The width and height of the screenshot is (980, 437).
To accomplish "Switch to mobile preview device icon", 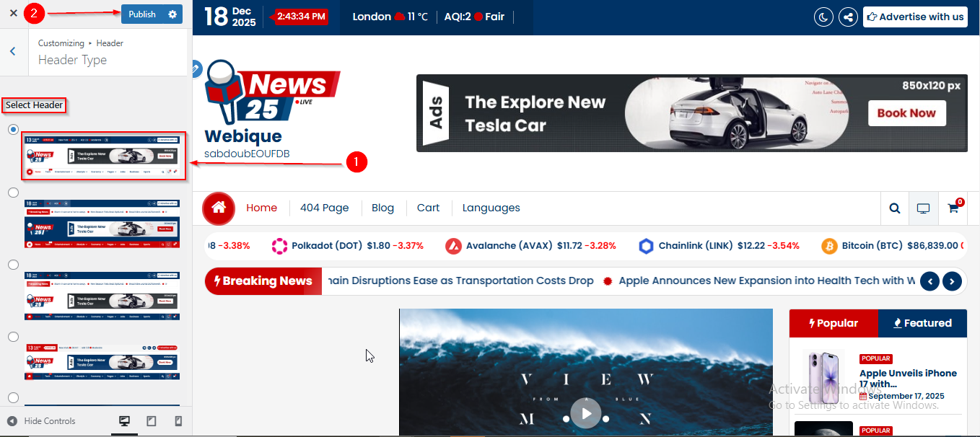I will pos(178,421).
